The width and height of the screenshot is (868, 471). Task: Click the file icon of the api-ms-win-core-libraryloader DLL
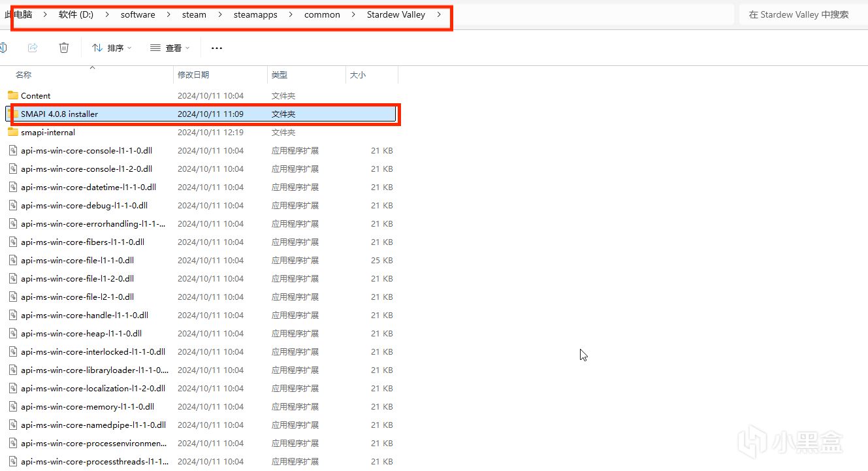13,370
